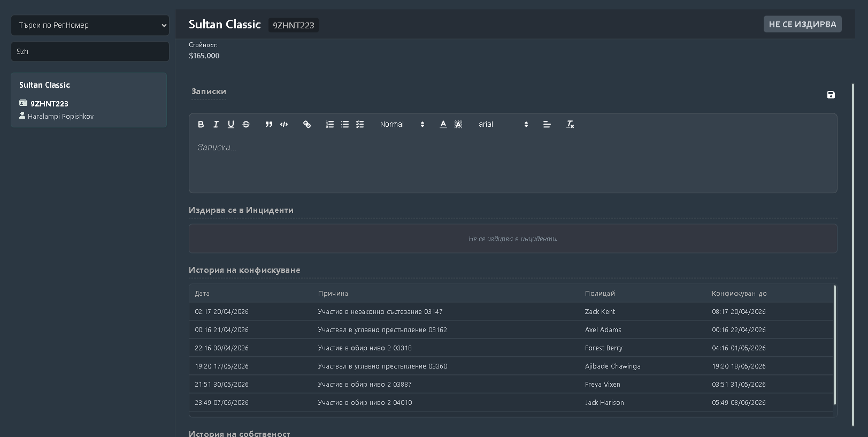The image size is (868, 437).
Task: Click officer name 'Forest Berry'
Action: point(604,348)
